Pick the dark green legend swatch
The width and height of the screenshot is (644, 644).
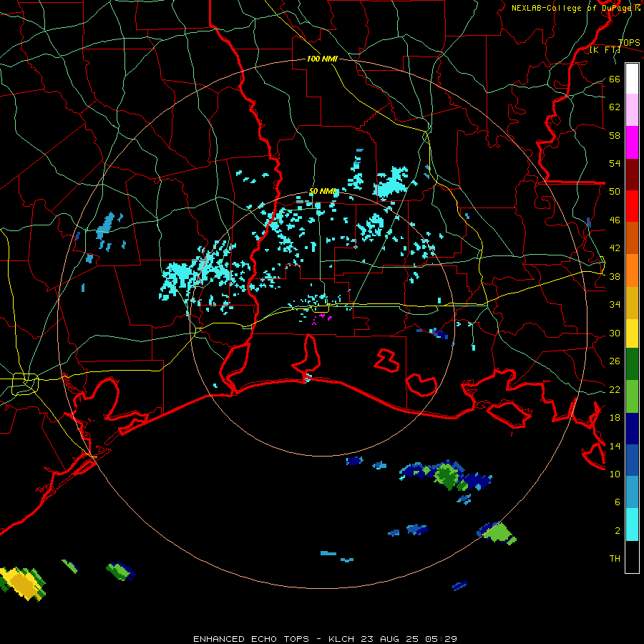[x=632, y=364]
